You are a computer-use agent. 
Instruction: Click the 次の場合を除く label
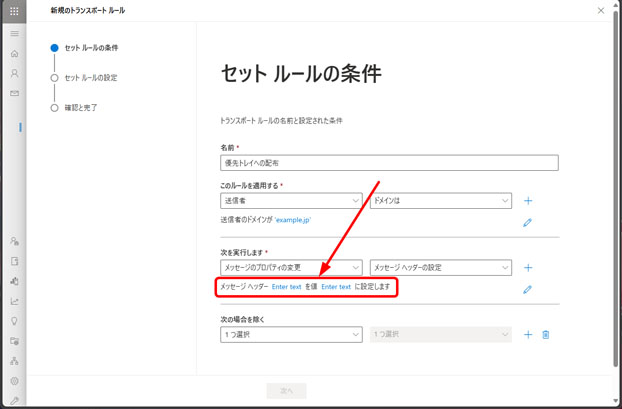(x=242, y=319)
